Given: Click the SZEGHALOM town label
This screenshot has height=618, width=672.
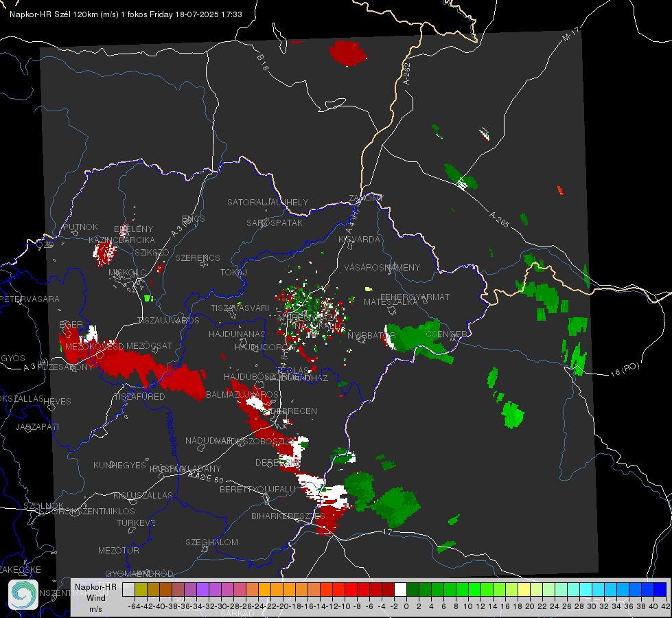Looking at the screenshot, I should coord(211,542).
